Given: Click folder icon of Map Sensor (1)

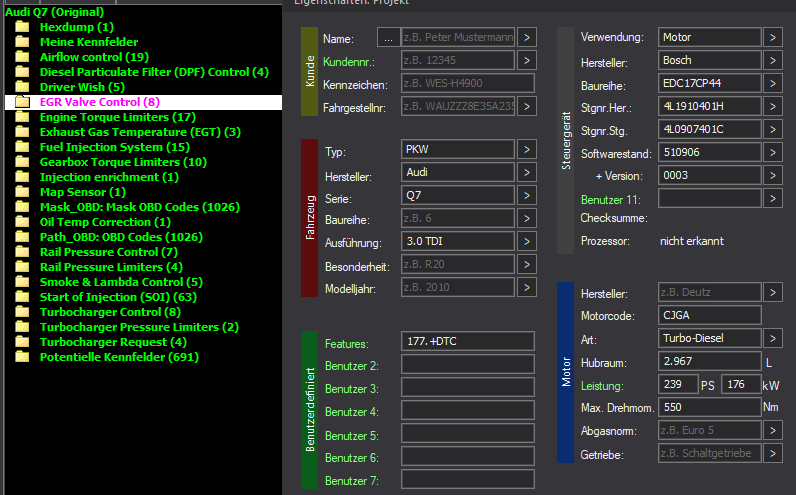Looking at the screenshot, I should pos(22,192).
